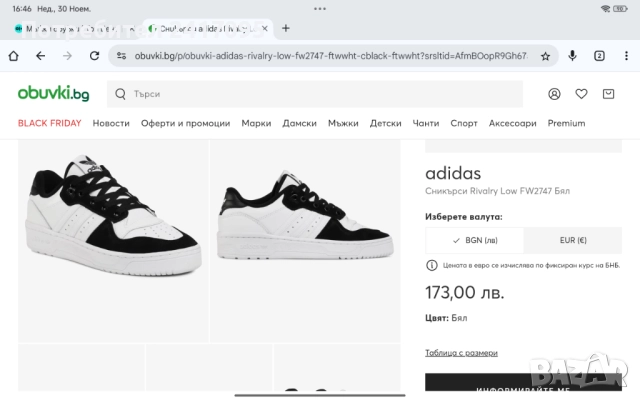Navigate back with the back arrow
Image resolution: width=640 pixels, height=400 pixels.
40,56
